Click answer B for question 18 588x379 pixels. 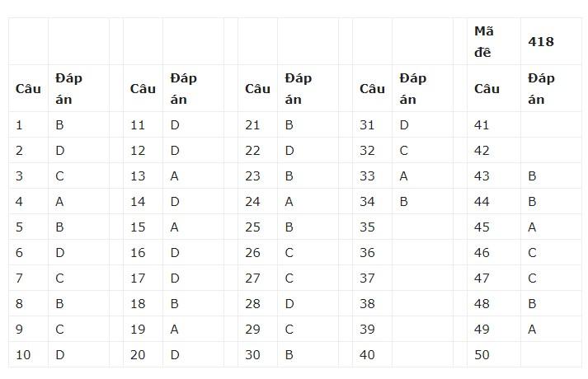pos(174,304)
